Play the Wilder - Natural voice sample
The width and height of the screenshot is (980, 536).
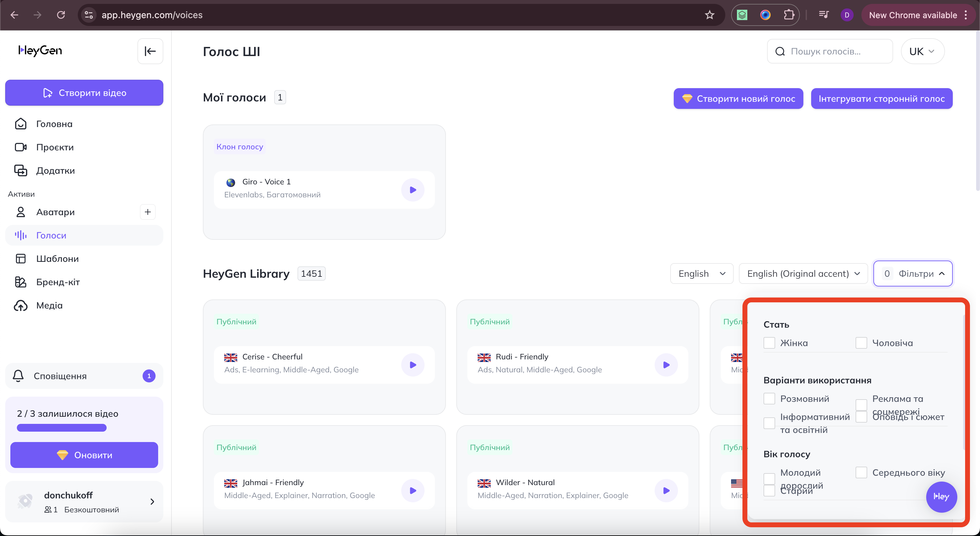(x=666, y=490)
